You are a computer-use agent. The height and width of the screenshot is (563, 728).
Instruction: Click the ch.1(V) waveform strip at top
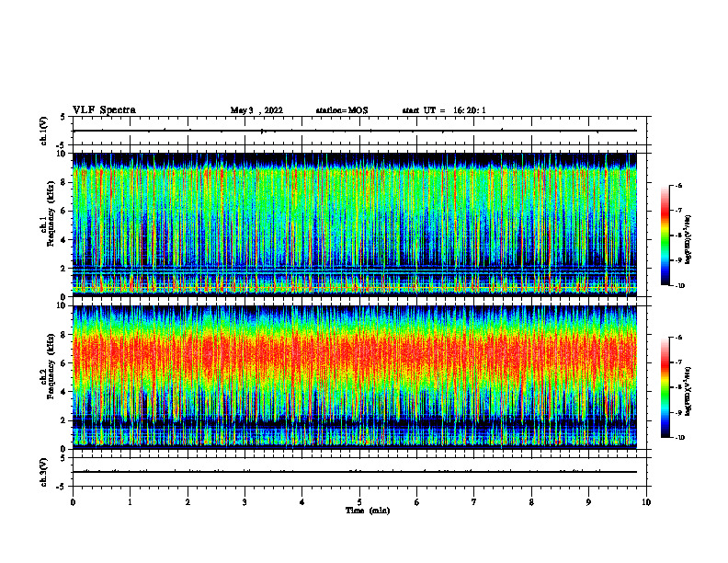359,131
